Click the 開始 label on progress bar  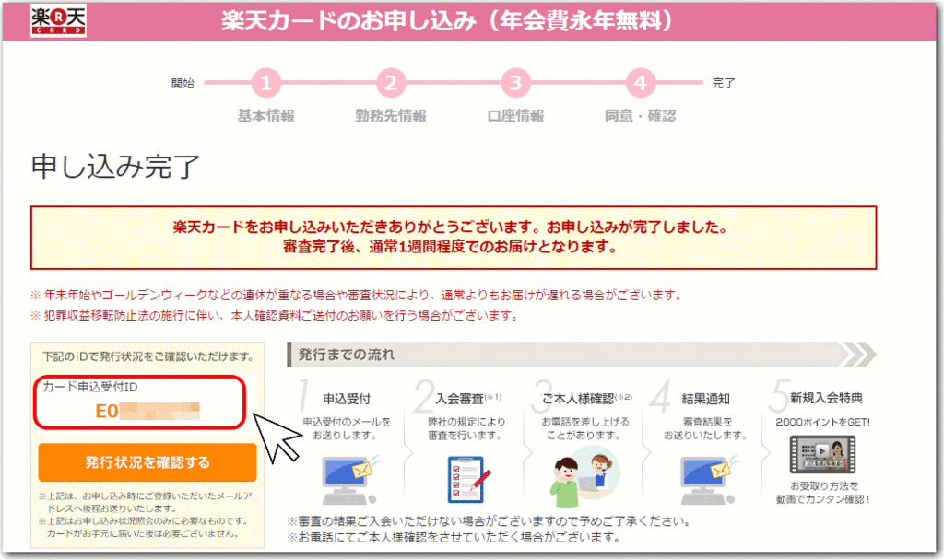click(x=183, y=83)
